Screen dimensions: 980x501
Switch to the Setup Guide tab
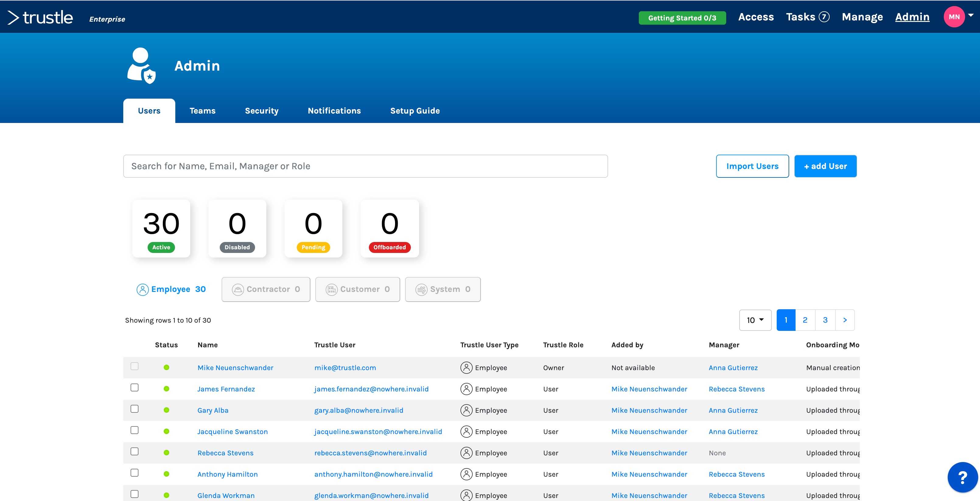click(415, 111)
